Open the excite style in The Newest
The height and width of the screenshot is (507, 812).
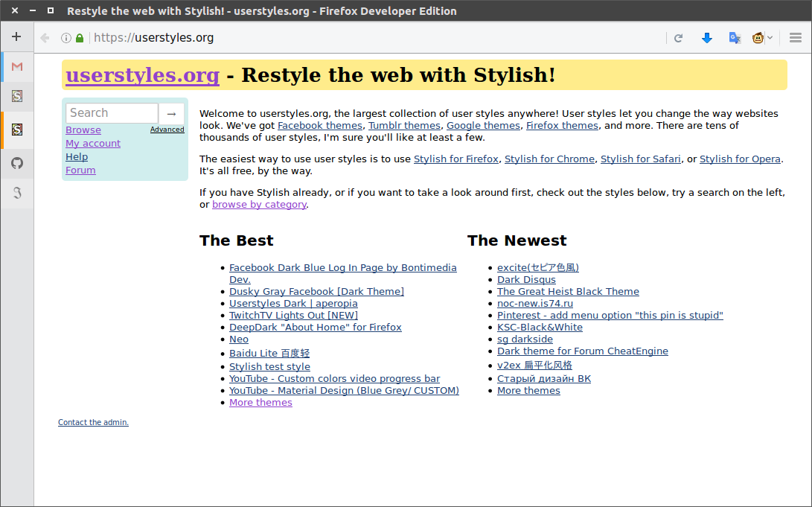point(537,268)
